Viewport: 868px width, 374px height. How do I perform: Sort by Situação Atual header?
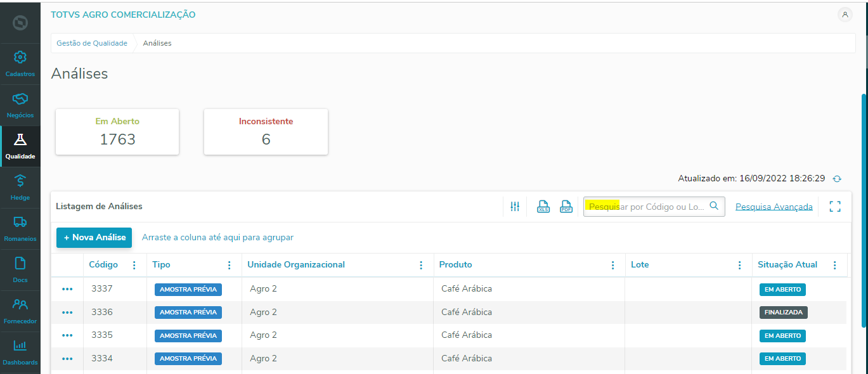[x=787, y=265]
